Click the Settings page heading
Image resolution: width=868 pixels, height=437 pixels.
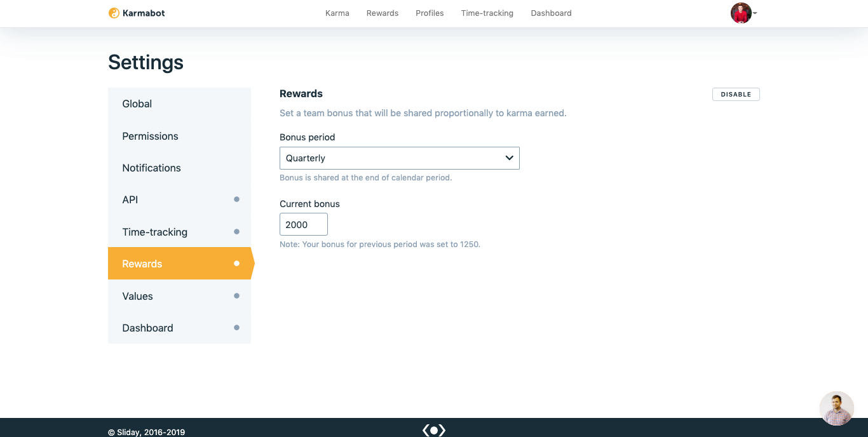pos(146,62)
